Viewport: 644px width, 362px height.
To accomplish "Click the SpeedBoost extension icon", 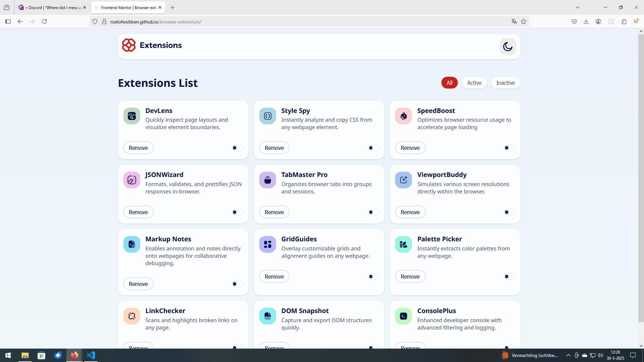I will click(x=403, y=116).
